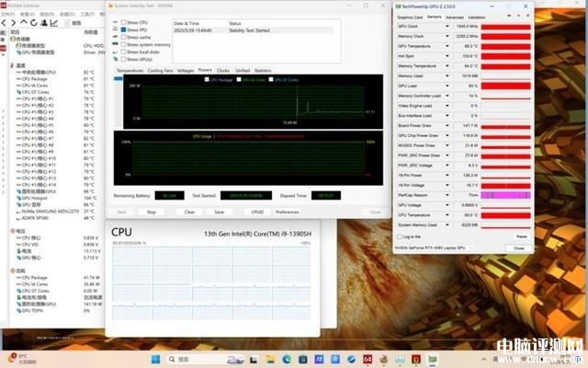Click the red AIDA64 icon in left sidebar
The height and width of the screenshot is (368, 588).
(x=3, y=48)
